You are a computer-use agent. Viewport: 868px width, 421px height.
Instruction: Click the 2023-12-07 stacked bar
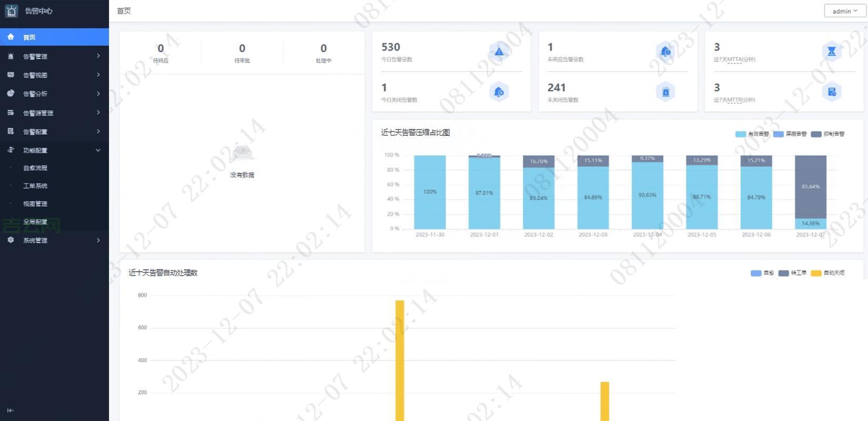(810, 192)
